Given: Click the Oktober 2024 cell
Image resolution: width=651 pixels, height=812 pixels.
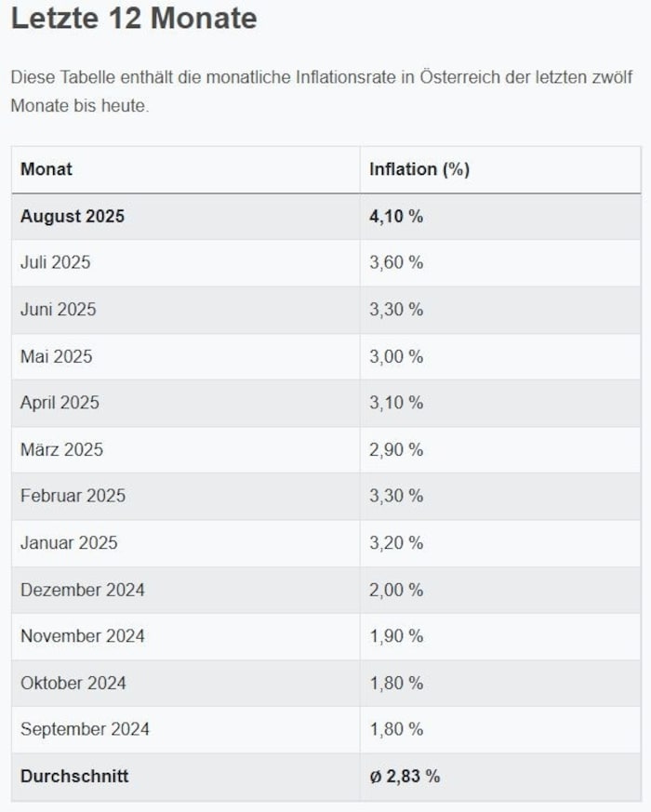Looking at the screenshot, I should pos(73,683).
